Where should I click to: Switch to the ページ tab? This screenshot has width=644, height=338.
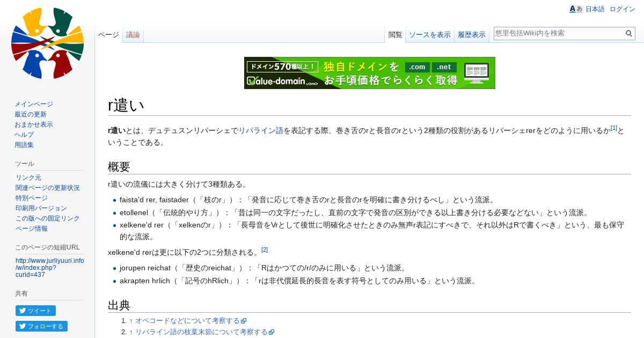[x=108, y=34]
